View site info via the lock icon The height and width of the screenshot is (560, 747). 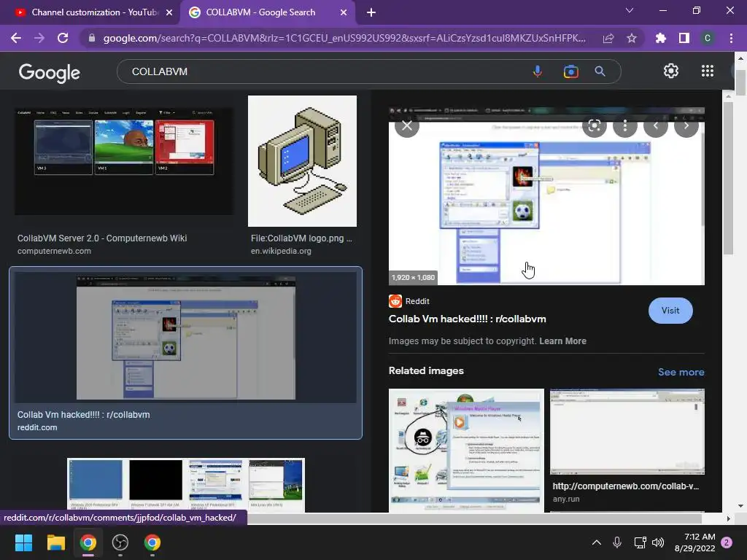[92, 38]
